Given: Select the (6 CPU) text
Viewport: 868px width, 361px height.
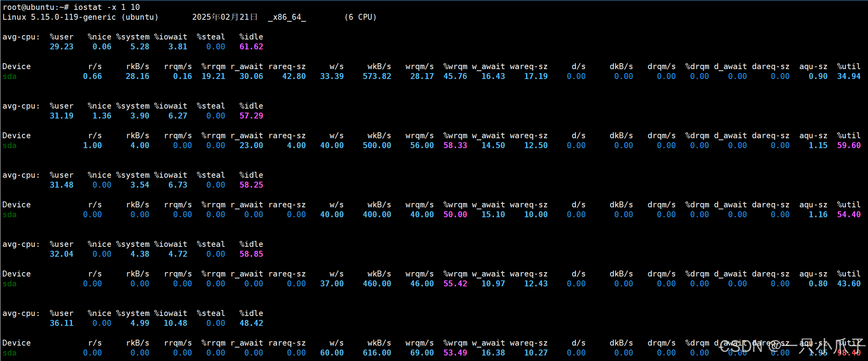Looking at the screenshot, I should coord(360,17).
